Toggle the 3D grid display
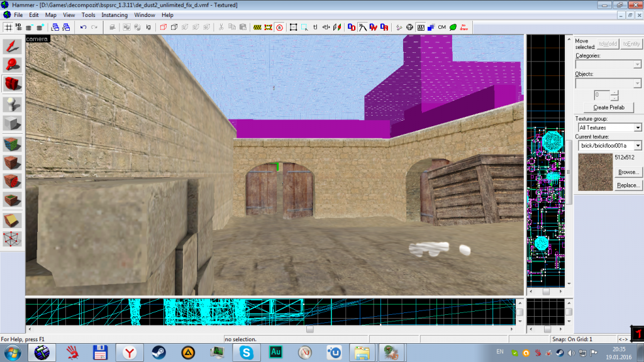Screen dimensions: 644x362 pos(18,27)
